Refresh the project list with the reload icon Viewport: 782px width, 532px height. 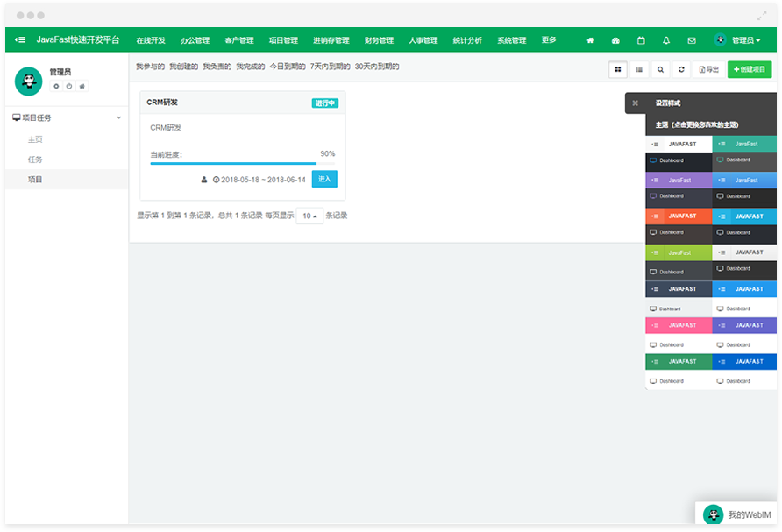pyautogui.click(x=681, y=70)
